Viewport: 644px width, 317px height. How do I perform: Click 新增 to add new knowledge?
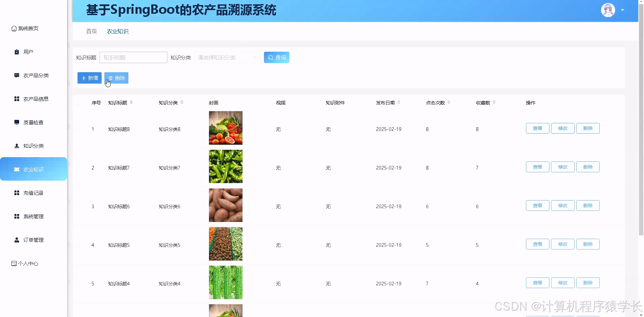coord(89,78)
